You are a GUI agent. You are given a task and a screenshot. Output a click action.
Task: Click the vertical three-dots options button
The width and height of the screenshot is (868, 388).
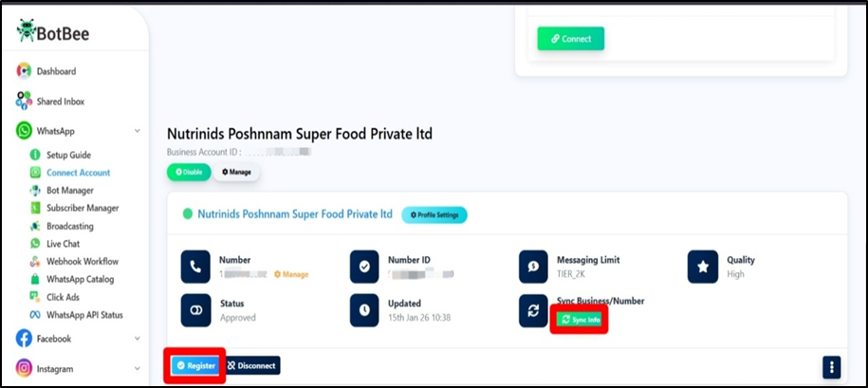(831, 366)
